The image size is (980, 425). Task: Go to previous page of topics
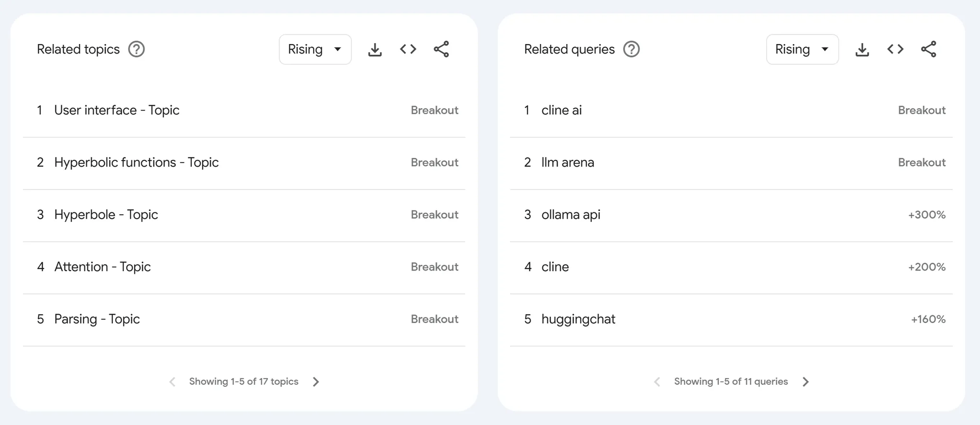pos(172,381)
